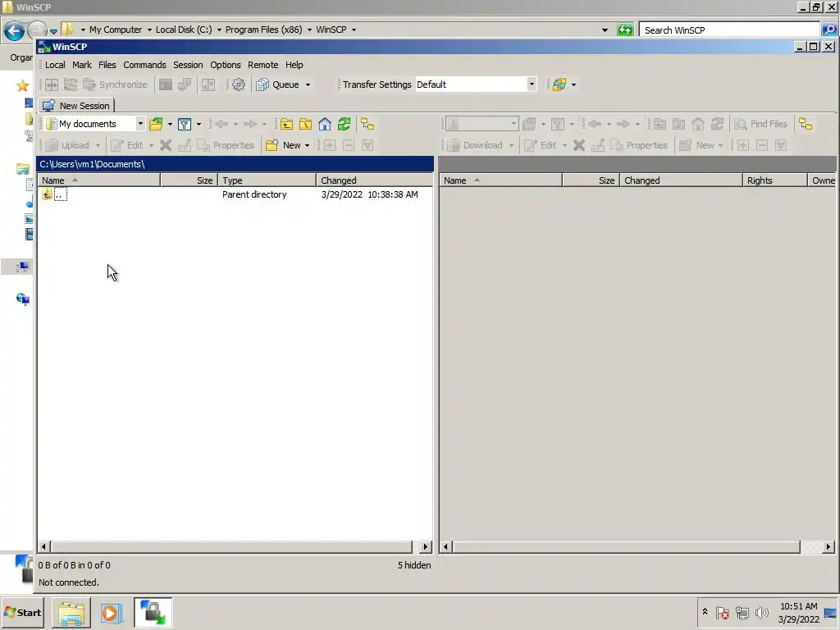Select the parent directory '..' entry

(x=61, y=194)
